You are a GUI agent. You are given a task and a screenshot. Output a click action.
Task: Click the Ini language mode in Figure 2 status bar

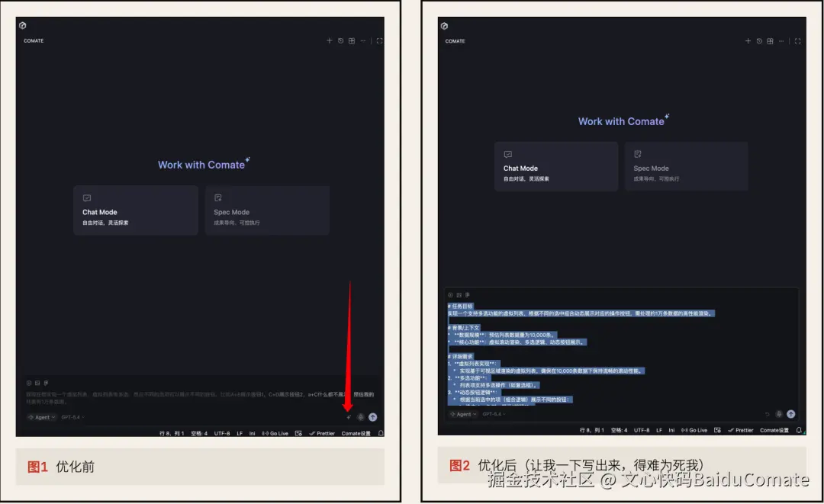[x=671, y=430]
